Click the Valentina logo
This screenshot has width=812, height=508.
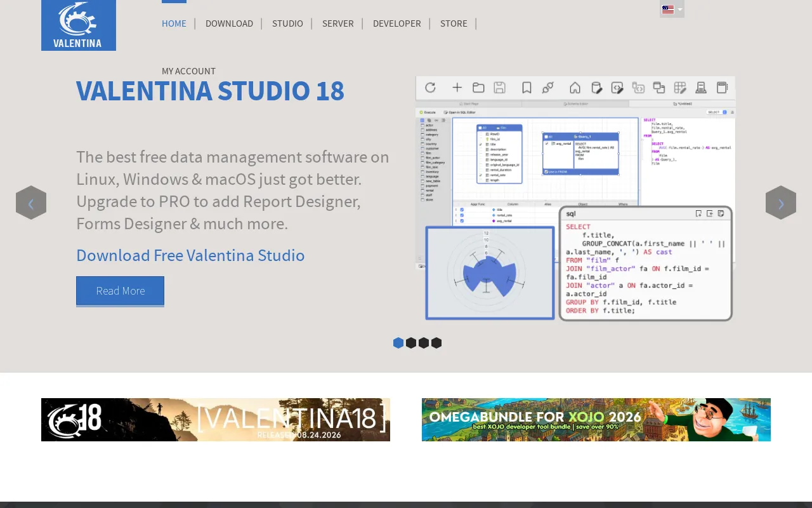(x=79, y=25)
